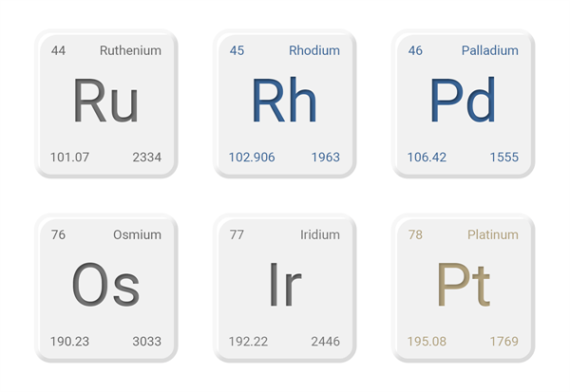Click atomic mass 101.07
The height and width of the screenshot is (392, 570).
[69, 158]
